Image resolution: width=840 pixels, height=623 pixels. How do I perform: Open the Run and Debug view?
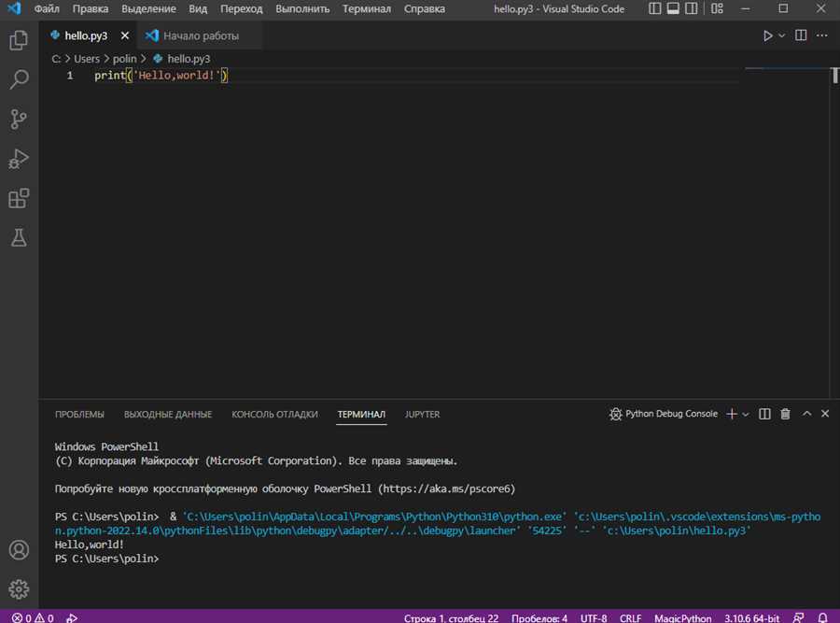19,159
